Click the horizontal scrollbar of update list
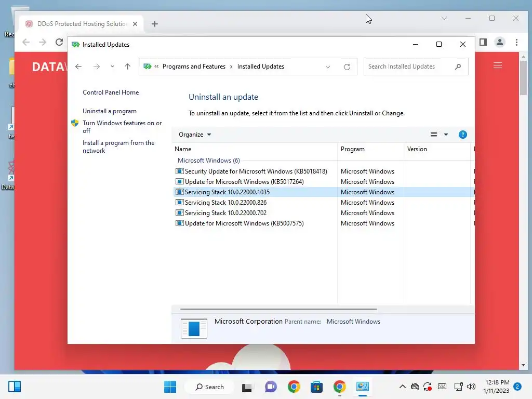 [278, 309]
